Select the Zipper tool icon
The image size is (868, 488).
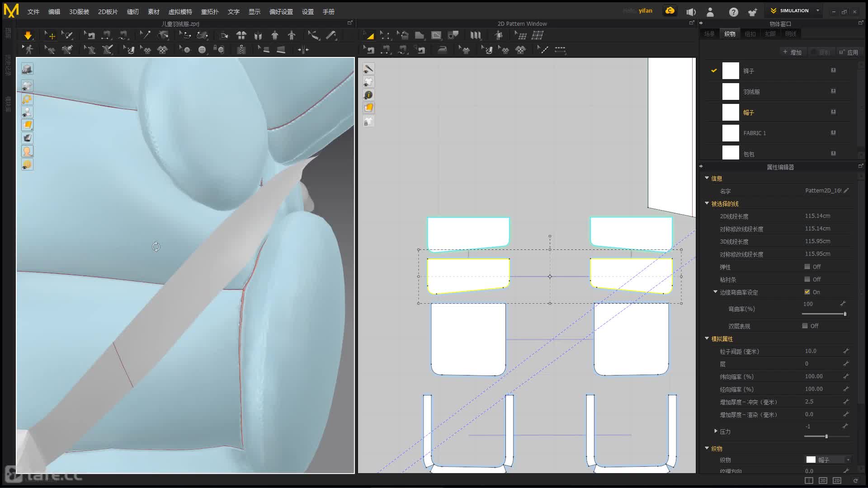(x=241, y=50)
